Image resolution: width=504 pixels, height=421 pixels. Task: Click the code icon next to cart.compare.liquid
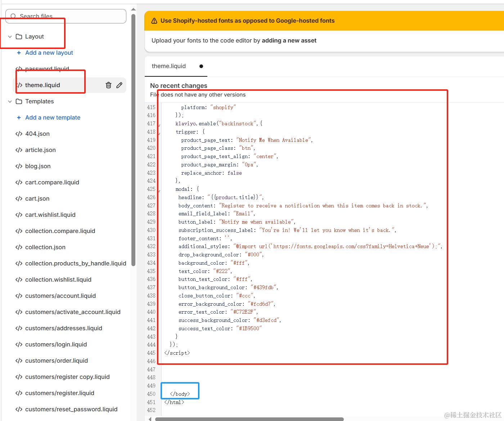tap(19, 182)
